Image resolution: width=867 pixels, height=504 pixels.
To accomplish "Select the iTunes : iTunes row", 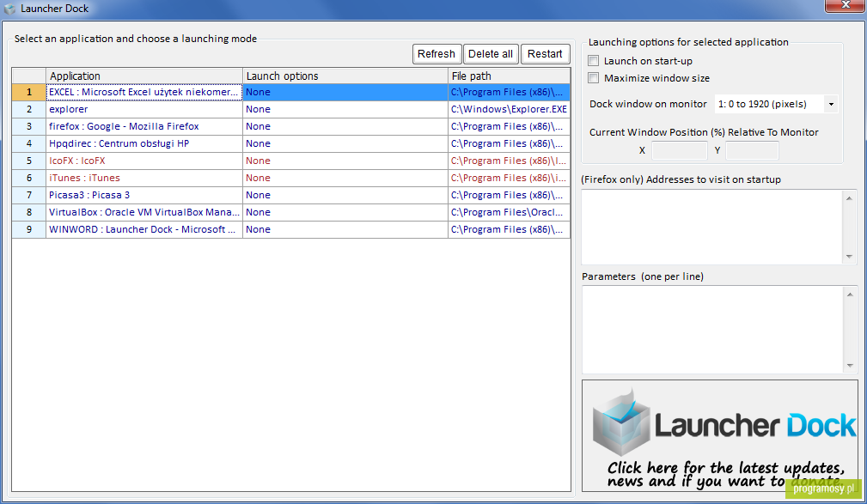I will [290, 178].
